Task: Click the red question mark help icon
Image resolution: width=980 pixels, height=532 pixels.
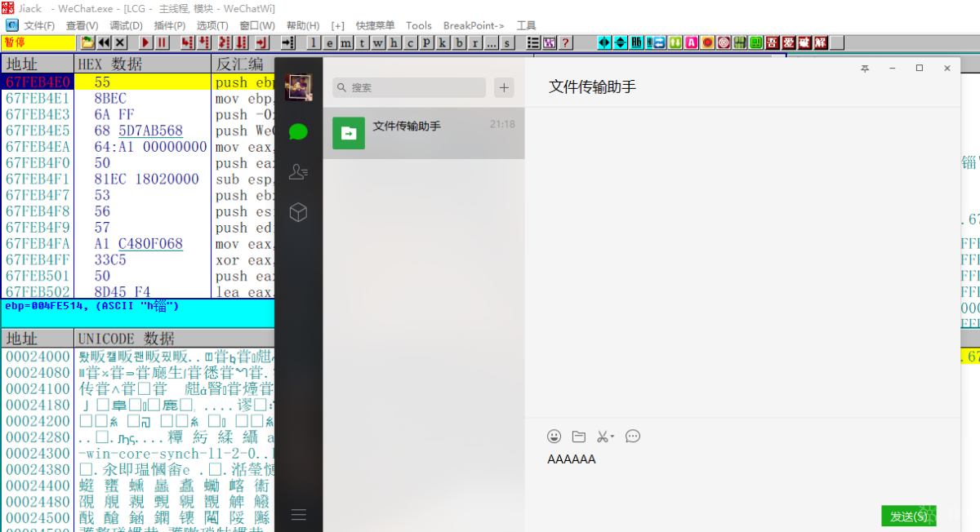Action: 564,42
